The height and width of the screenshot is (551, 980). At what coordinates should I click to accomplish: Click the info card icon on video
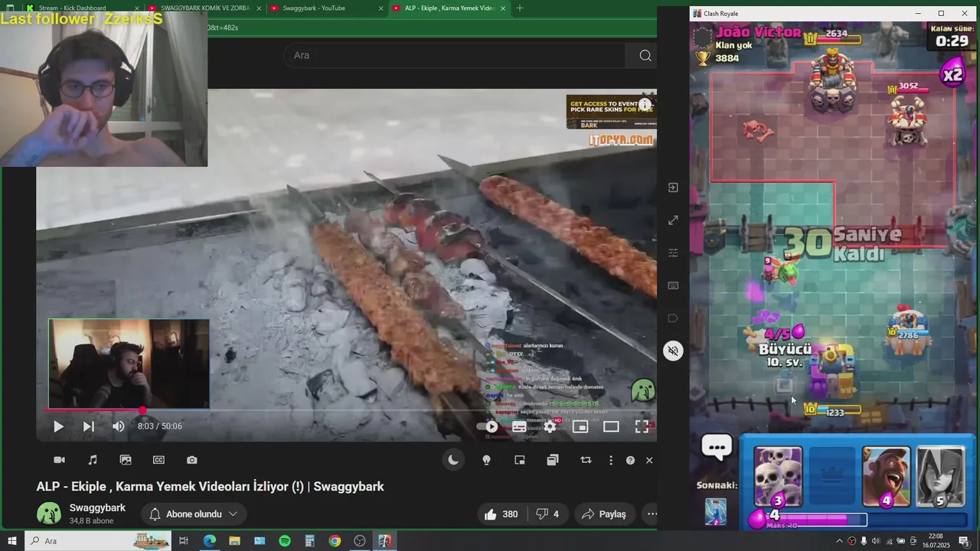point(645,104)
